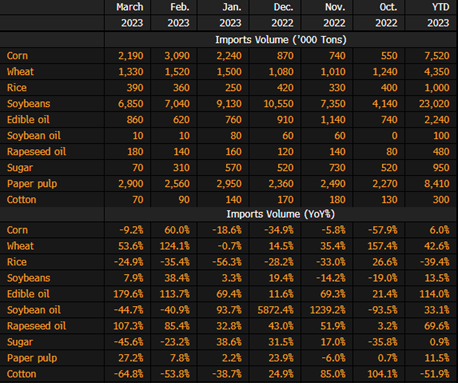
Task: Select the YTD 2023 column header
Action: (438, 15)
